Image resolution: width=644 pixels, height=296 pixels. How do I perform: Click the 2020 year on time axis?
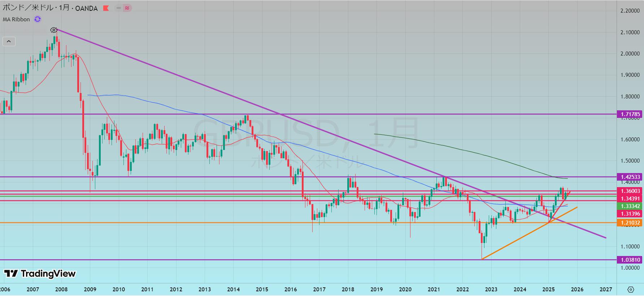coord(405,290)
